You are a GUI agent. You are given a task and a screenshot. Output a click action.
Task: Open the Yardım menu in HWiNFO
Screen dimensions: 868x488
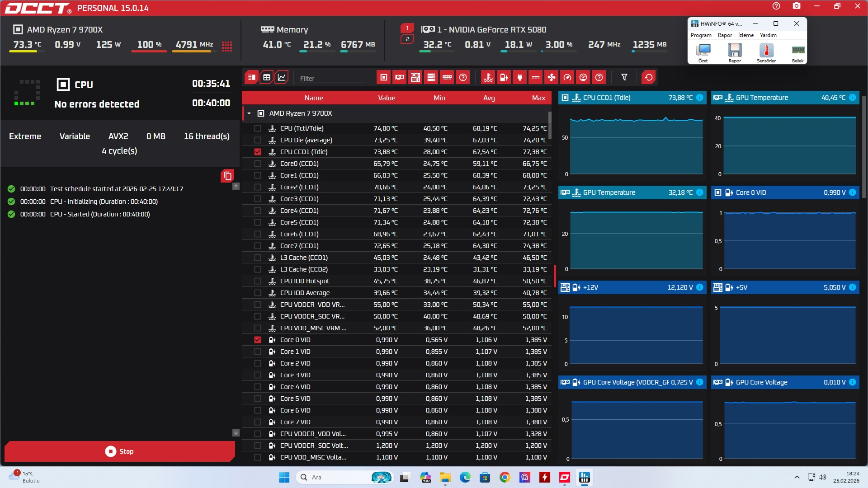768,35
